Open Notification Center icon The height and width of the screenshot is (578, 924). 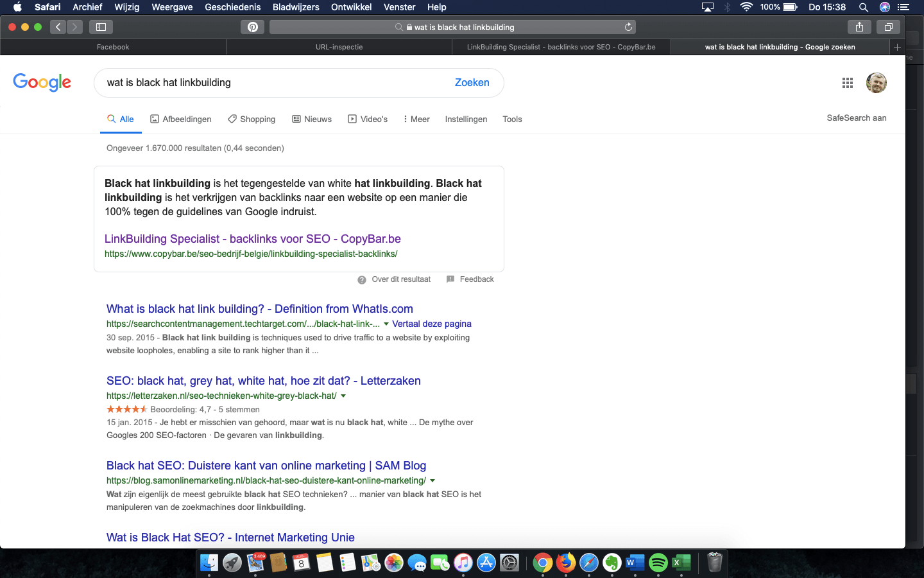pos(904,7)
